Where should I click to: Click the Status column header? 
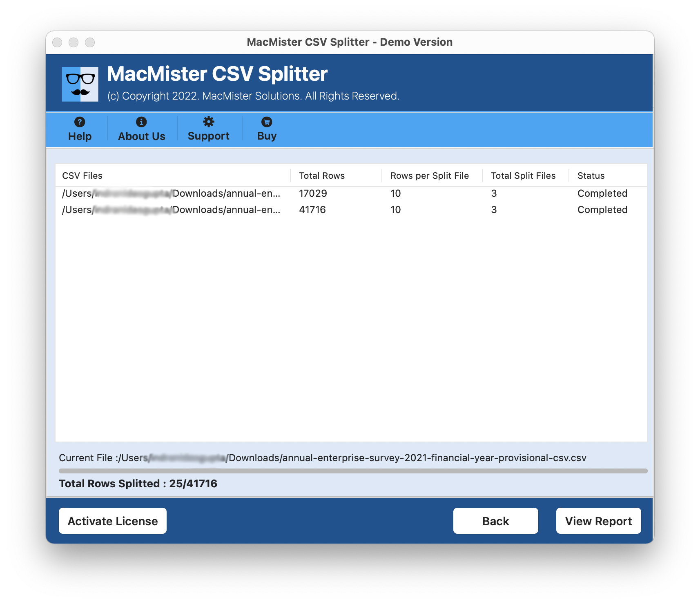click(591, 175)
